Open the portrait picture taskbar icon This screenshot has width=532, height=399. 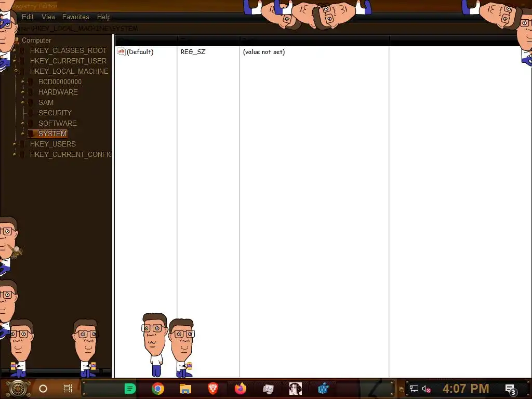[x=296, y=389]
